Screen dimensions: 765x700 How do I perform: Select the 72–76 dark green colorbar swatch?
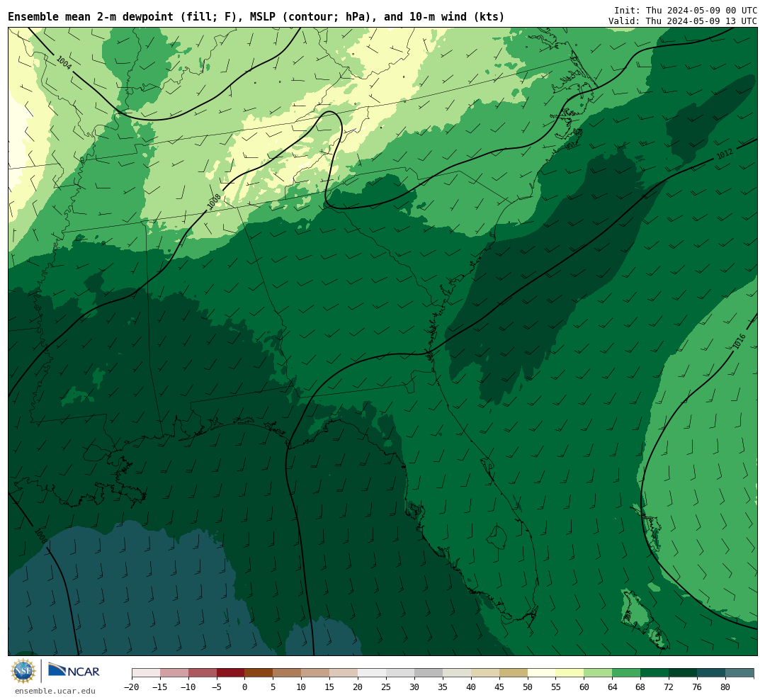click(683, 673)
